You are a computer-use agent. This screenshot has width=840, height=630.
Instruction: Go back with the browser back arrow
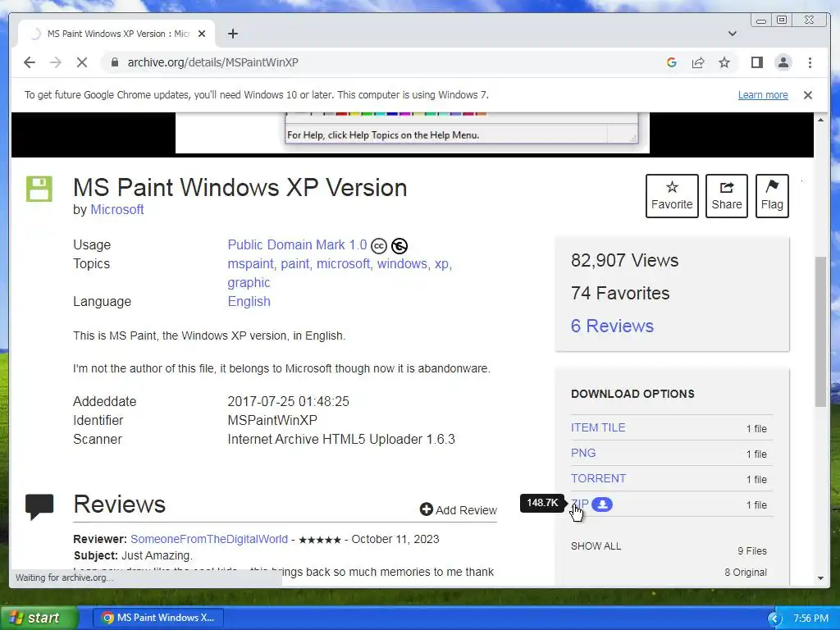[x=30, y=62]
